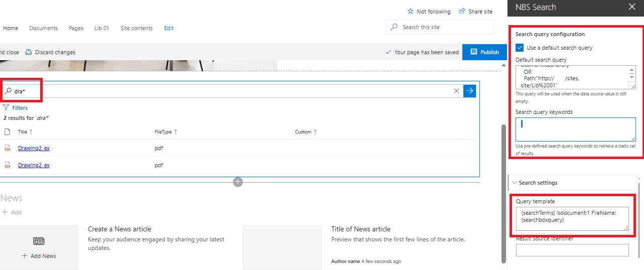Viewport: 644px width, 270px height.
Task: Click the PDF icon of first Drawing2_ex row
Action: click(x=8, y=148)
